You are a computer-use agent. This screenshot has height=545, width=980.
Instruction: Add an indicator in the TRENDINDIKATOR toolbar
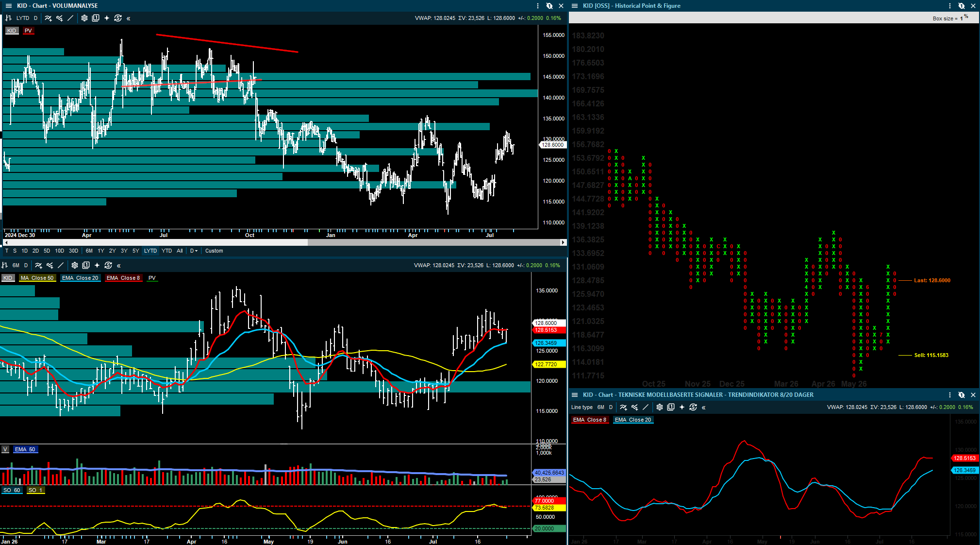623,407
